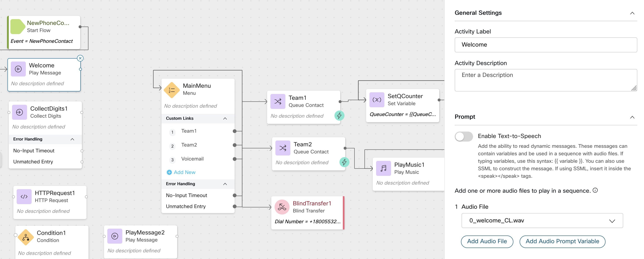Click the Add Audio File button
Screen dimensions: 644x259
(487, 241)
